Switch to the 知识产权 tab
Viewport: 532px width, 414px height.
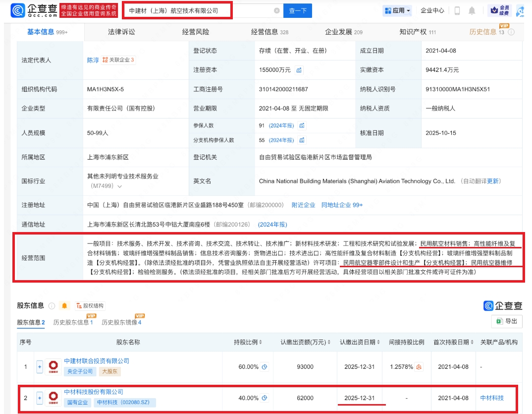tap(417, 32)
